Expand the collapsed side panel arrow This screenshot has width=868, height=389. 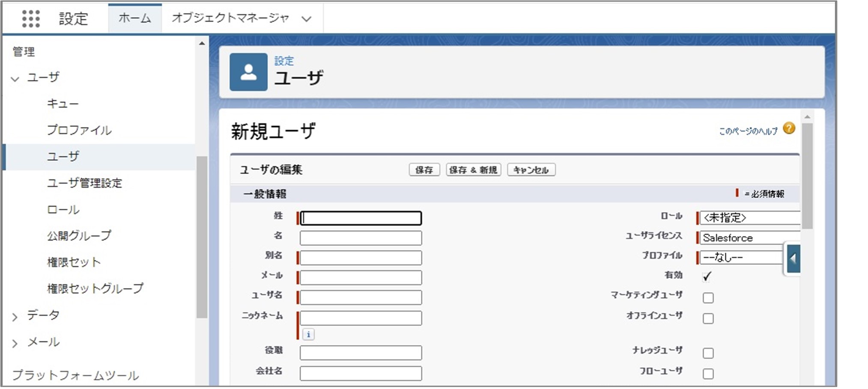[x=793, y=258]
